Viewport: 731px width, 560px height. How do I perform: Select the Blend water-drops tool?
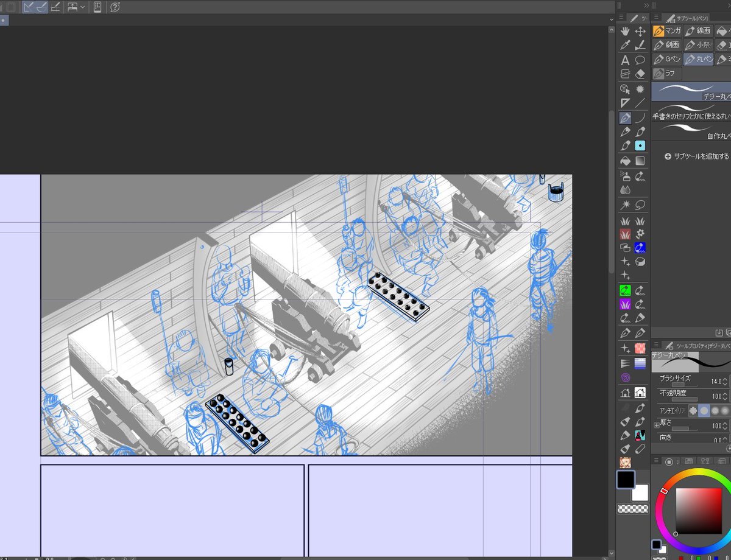tap(625, 190)
